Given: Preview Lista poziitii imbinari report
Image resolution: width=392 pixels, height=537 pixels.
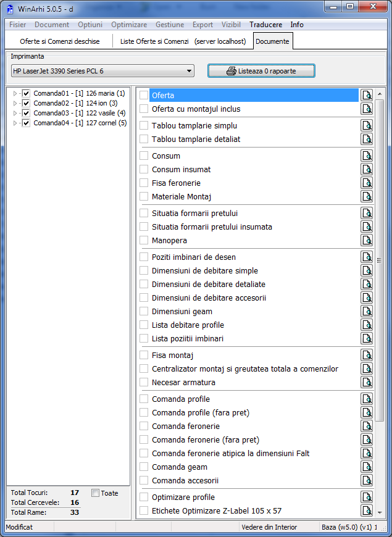Looking at the screenshot, I should click(367, 338).
